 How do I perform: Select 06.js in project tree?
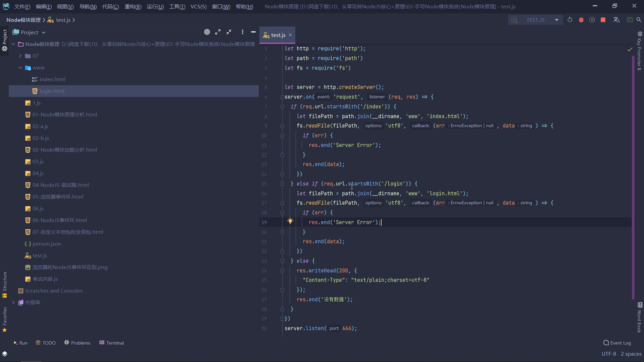pos(38,208)
